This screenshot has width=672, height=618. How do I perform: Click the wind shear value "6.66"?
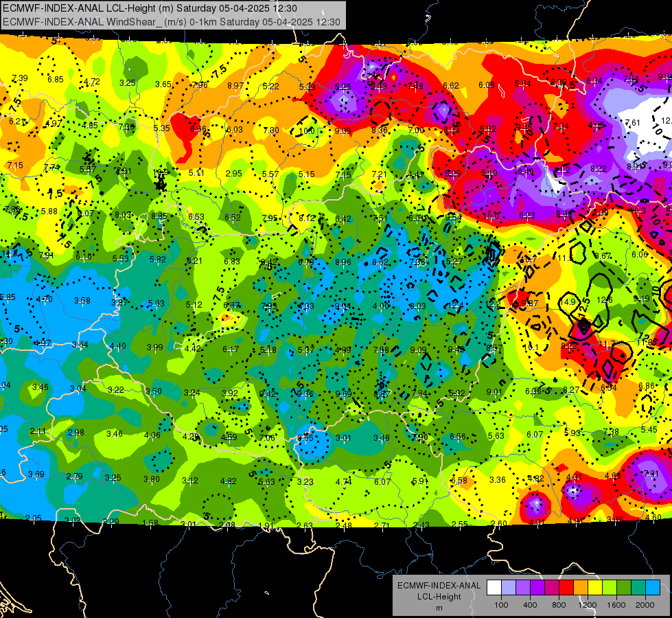198,128
